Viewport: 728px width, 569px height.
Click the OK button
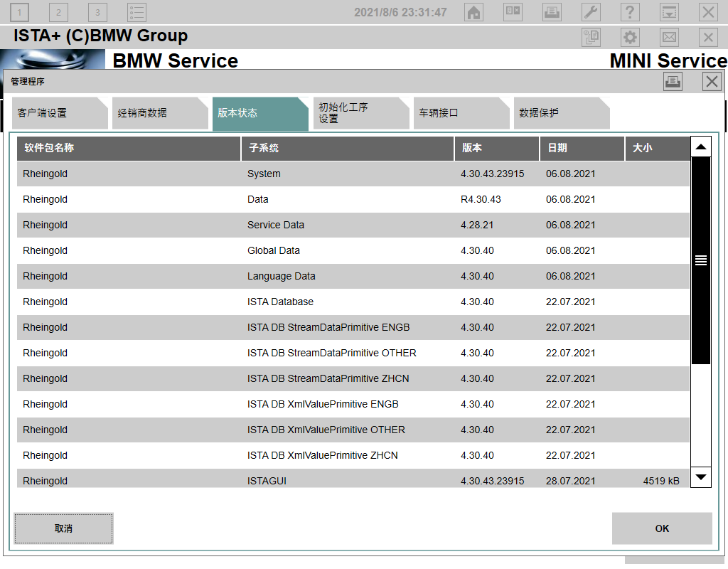tap(662, 528)
